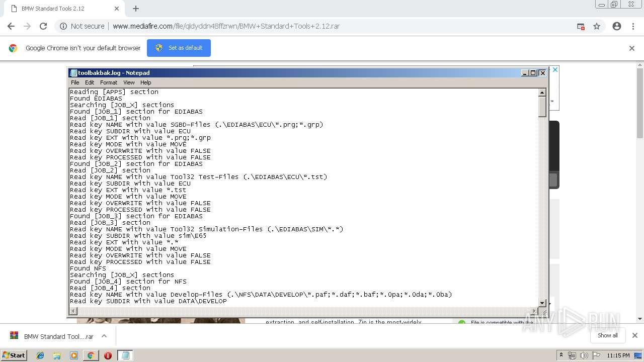Click line "Read key EXT with value *.tst"
This screenshot has height=362, width=644.
[x=128, y=190]
